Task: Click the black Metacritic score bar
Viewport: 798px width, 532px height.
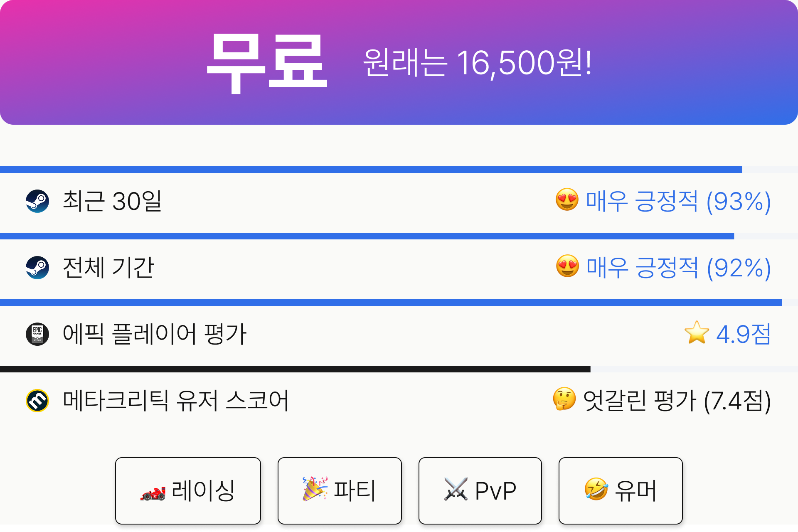Action: (295, 369)
